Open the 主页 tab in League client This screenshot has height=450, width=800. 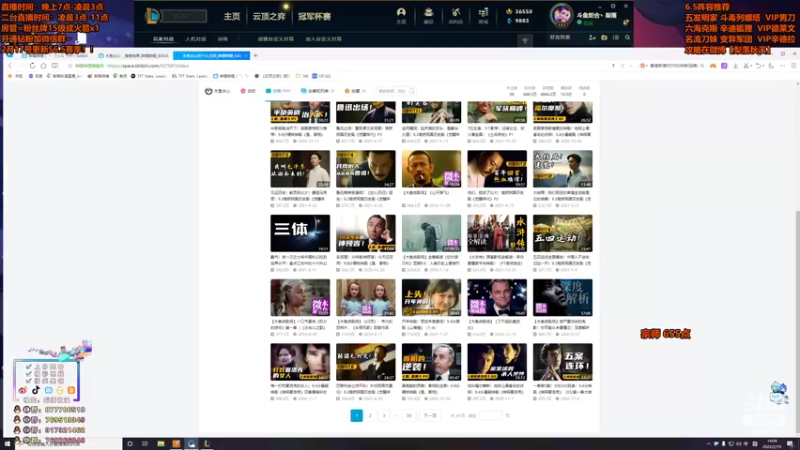231,16
